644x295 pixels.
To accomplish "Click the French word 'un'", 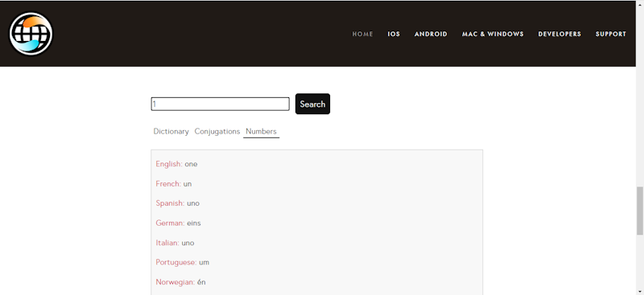I will click(188, 184).
